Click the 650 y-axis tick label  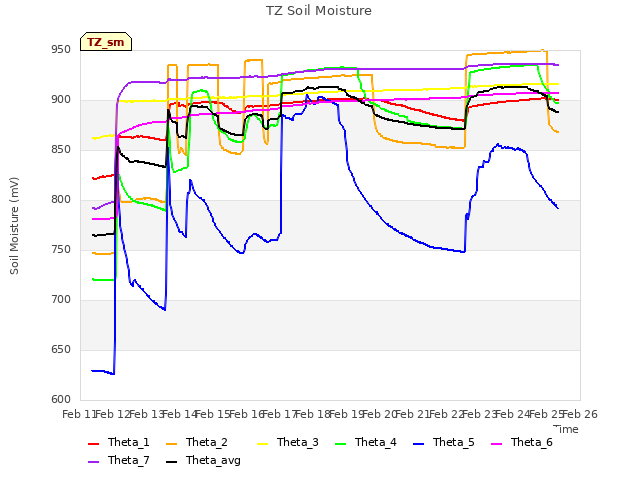tap(61, 350)
